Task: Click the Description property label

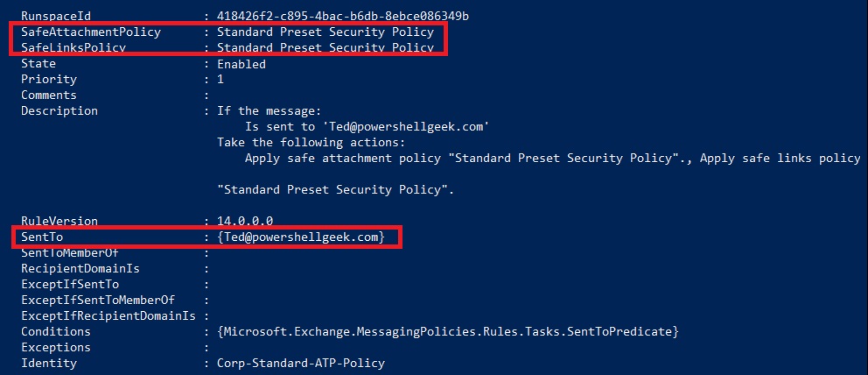Action: [x=59, y=110]
